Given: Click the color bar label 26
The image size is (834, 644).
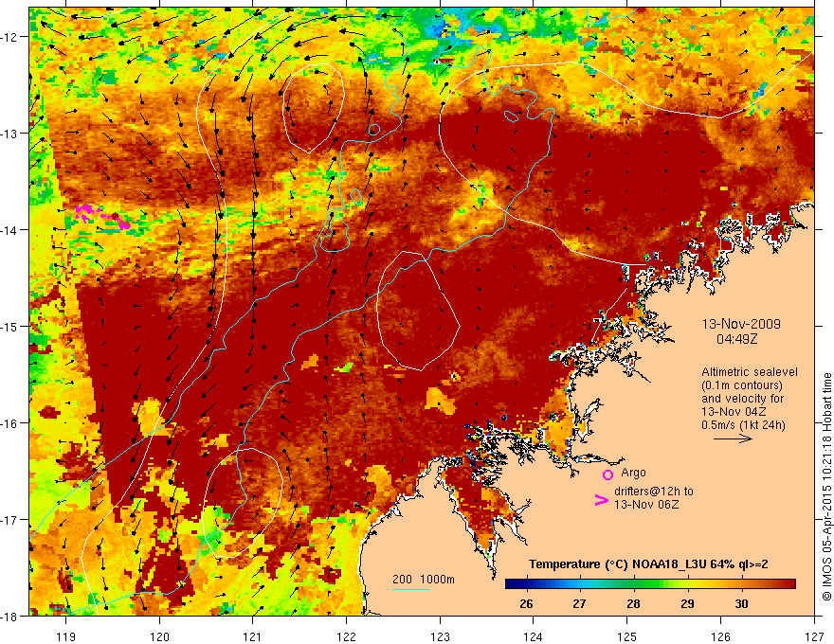Looking at the screenshot, I should (x=526, y=603).
